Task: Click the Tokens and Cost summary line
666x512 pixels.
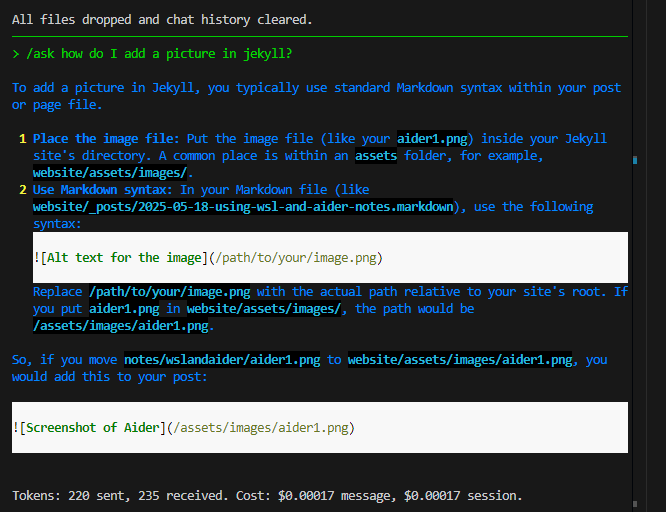Action: coord(267,495)
